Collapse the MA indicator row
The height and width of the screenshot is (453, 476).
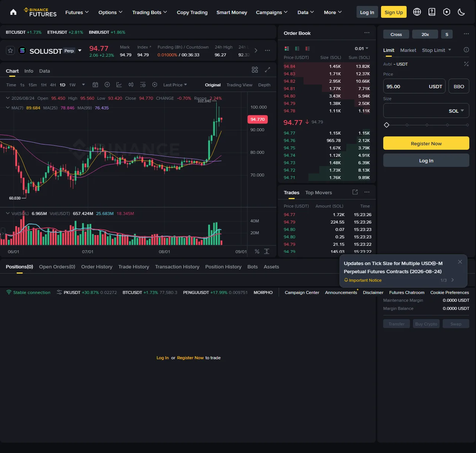[x=8, y=108]
